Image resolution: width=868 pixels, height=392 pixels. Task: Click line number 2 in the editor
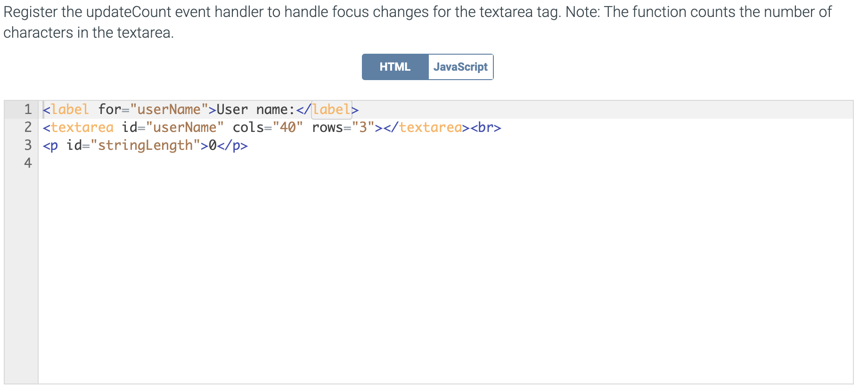point(27,127)
